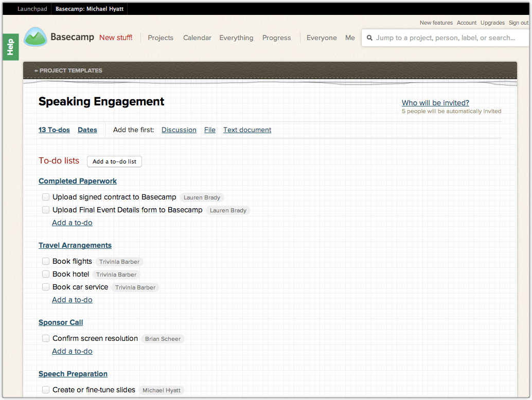Go back to Project Templates
Image resolution: width=532 pixels, height=400 pixels.
pyautogui.click(x=68, y=70)
